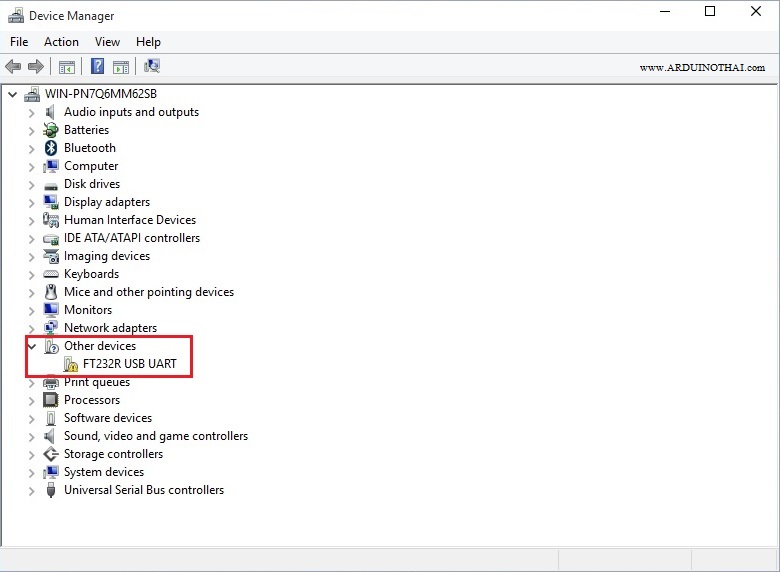The width and height of the screenshot is (780, 572).
Task: Select Mice and other pointing devices
Action: tap(149, 291)
